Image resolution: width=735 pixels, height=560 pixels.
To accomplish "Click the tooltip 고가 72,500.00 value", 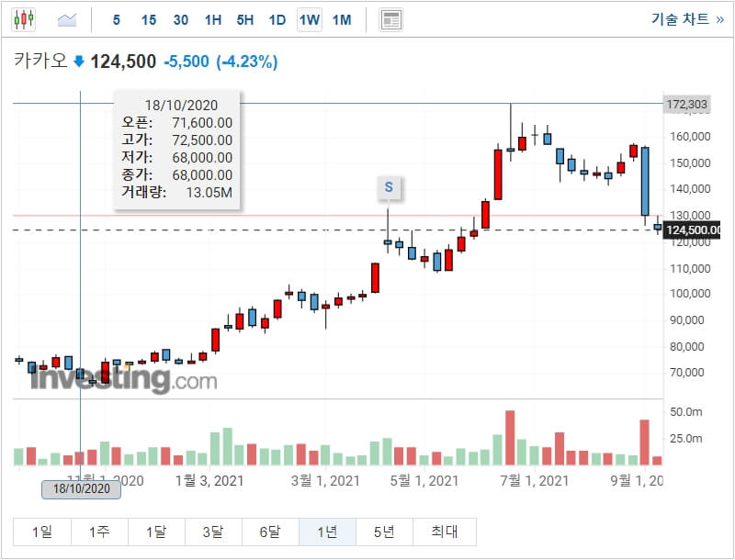I will [202, 140].
